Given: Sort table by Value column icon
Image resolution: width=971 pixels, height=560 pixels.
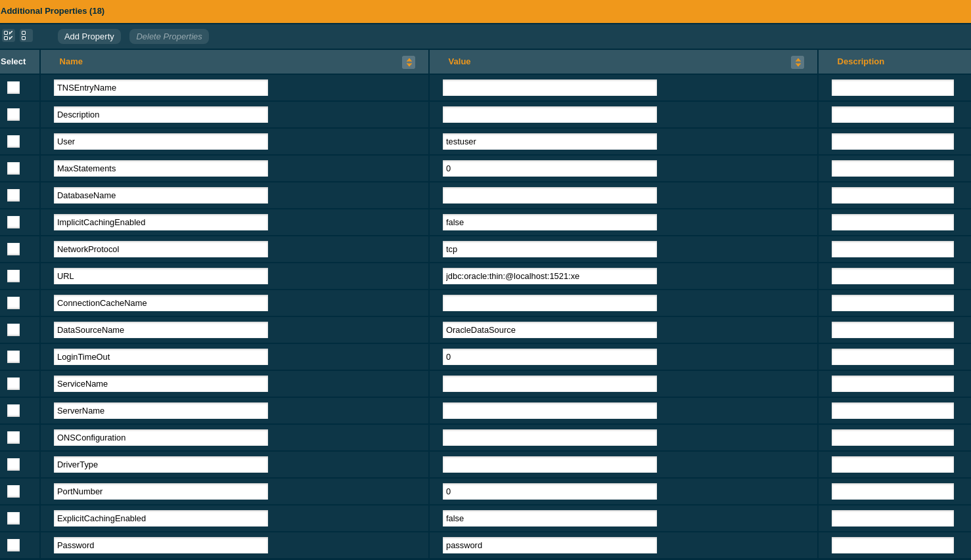Looking at the screenshot, I should click(x=798, y=62).
